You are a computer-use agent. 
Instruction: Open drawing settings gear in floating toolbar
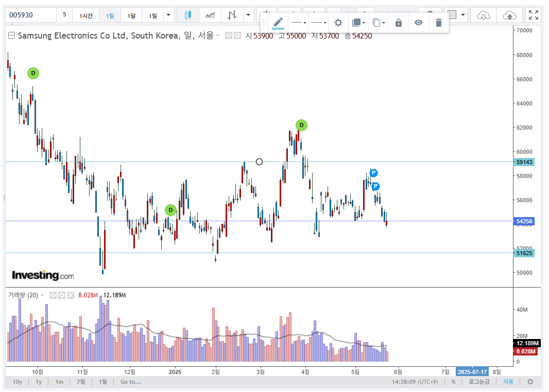[x=338, y=23]
